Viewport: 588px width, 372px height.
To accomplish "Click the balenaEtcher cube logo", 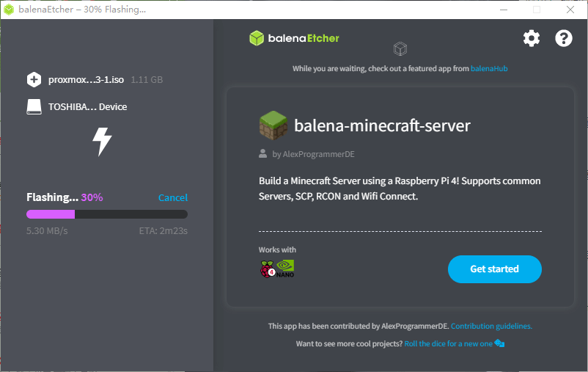I will 257,38.
